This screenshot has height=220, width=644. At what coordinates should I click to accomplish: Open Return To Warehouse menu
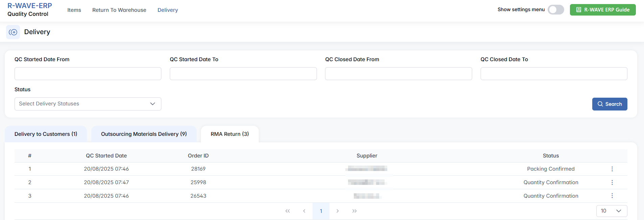point(119,10)
